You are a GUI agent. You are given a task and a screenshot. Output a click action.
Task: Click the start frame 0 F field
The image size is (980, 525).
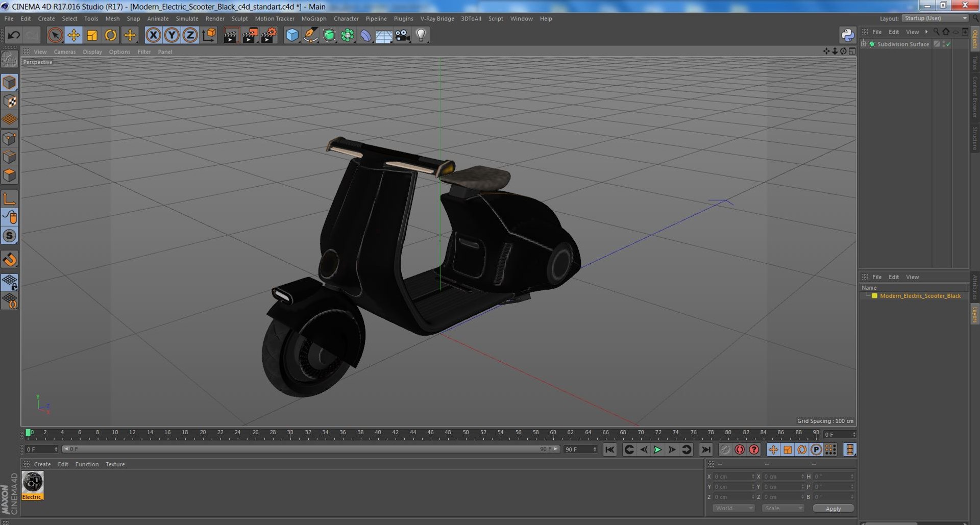[x=41, y=449]
